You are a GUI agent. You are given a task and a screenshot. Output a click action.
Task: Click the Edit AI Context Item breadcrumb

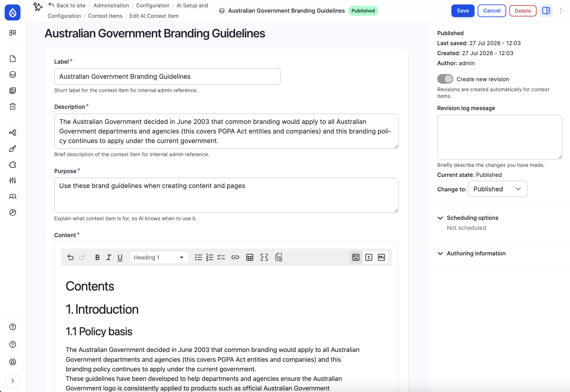click(x=154, y=16)
